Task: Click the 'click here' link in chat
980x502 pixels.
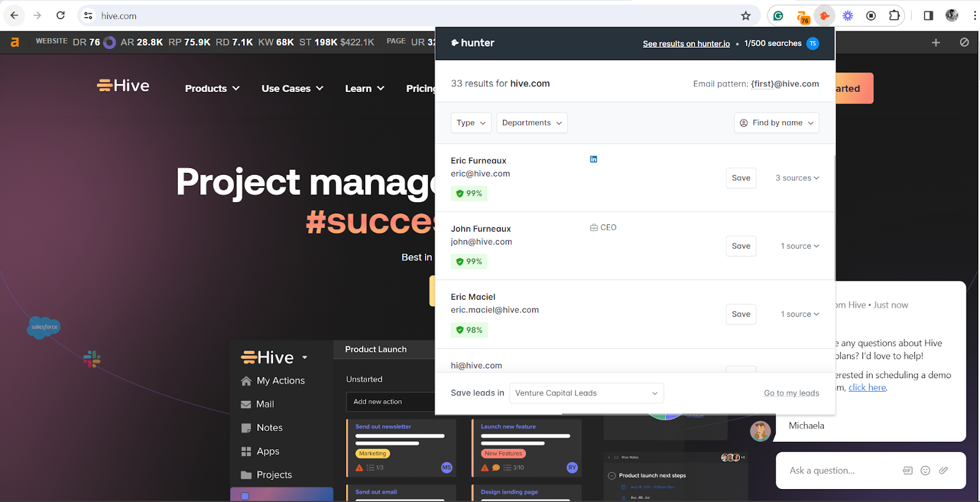Action: tap(867, 387)
